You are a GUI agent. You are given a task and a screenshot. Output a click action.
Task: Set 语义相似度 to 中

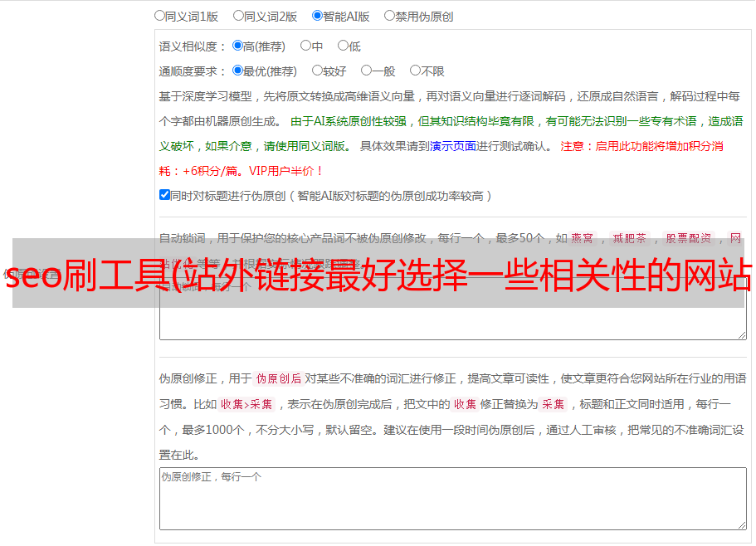(305, 46)
